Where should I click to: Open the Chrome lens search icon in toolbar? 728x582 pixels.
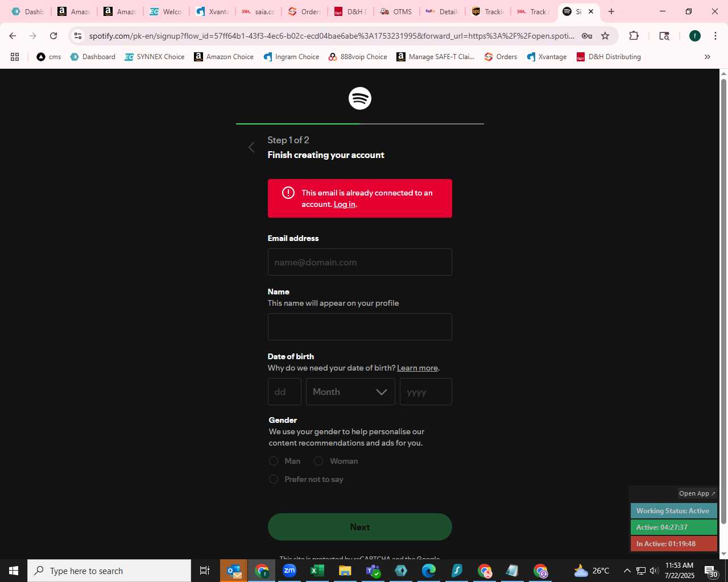[664, 36]
